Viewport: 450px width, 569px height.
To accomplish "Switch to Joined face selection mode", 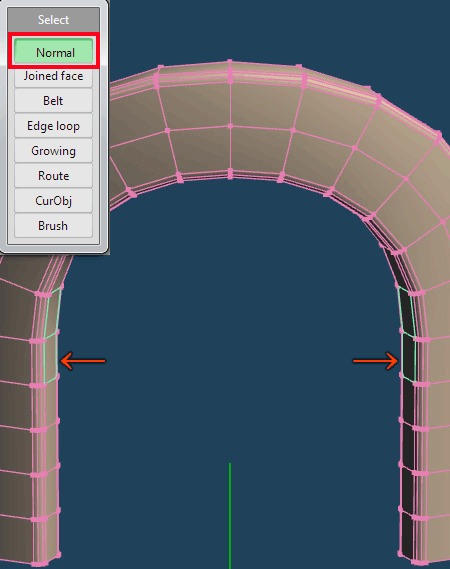I will (53, 76).
